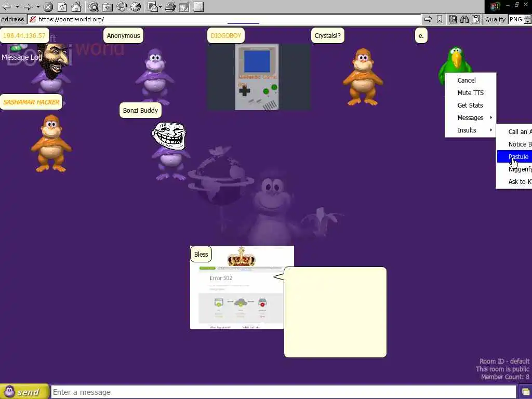Click the Bonzi Buddy name tag

[140, 111]
